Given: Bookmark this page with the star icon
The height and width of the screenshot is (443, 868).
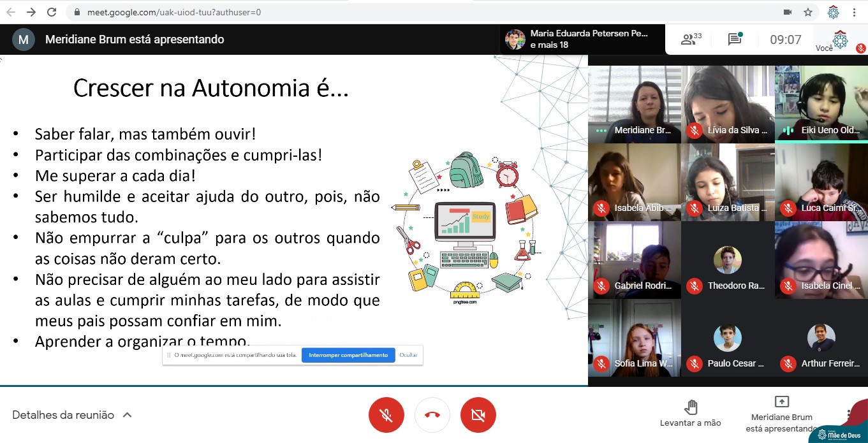Looking at the screenshot, I should (807, 12).
